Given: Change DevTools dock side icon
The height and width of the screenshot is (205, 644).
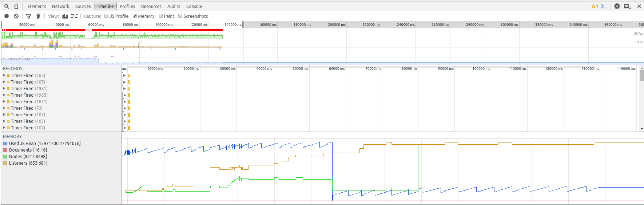Looking at the screenshot, I should [x=627, y=6].
